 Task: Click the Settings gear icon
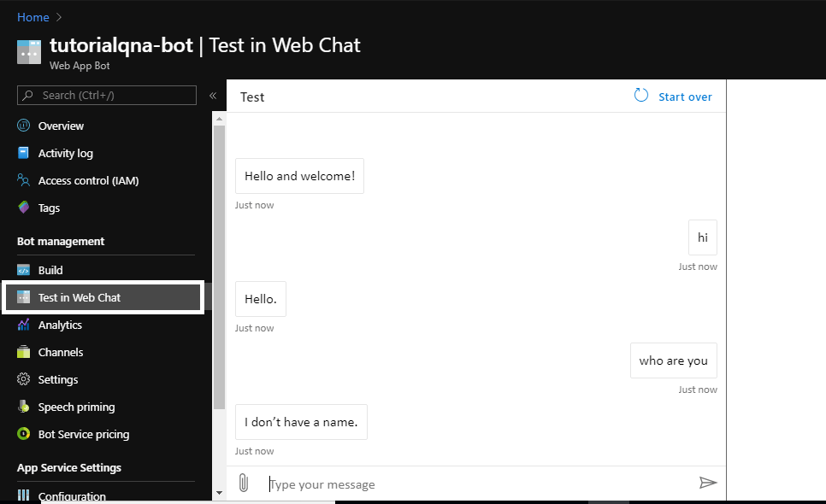tap(23, 379)
